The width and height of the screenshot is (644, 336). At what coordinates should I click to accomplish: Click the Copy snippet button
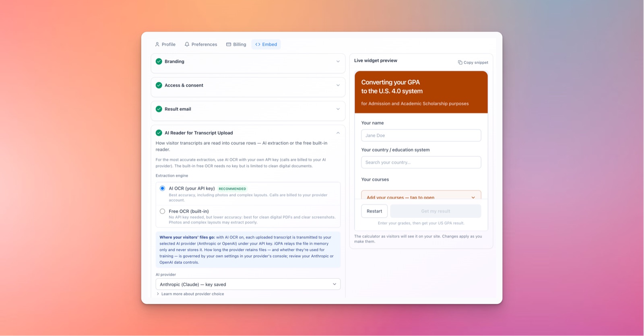473,62
